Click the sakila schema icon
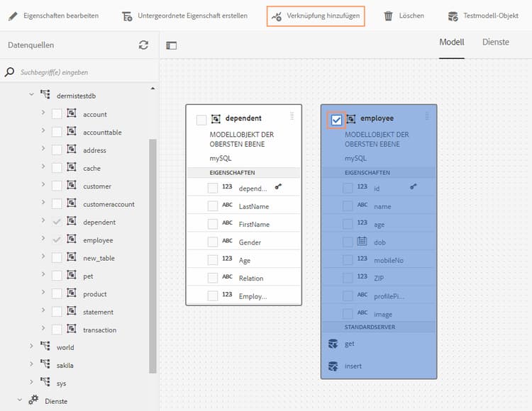 coord(45,364)
